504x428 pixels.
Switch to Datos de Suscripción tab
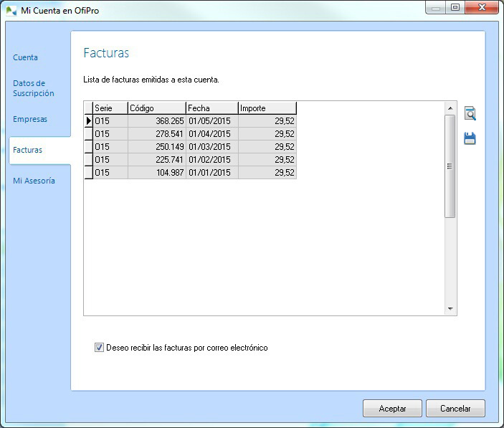coord(34,88)
